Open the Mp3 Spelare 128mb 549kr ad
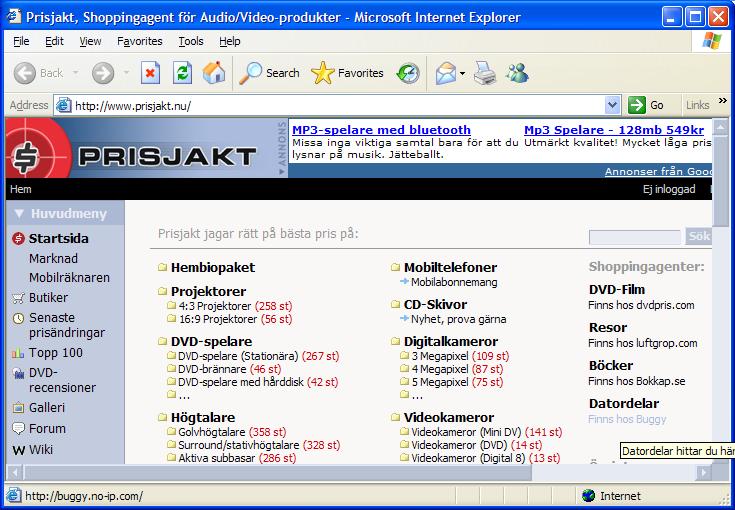Screen dimensions: 735x510 614,130
